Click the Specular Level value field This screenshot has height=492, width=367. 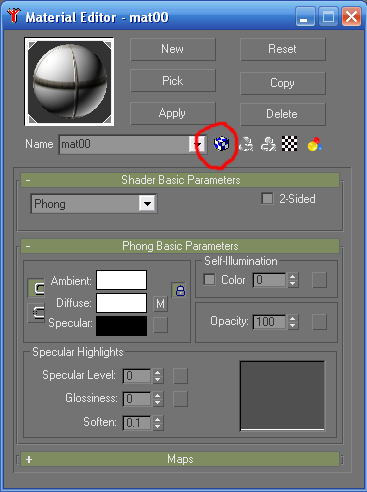pyautogui.click(x=137, y=376)
